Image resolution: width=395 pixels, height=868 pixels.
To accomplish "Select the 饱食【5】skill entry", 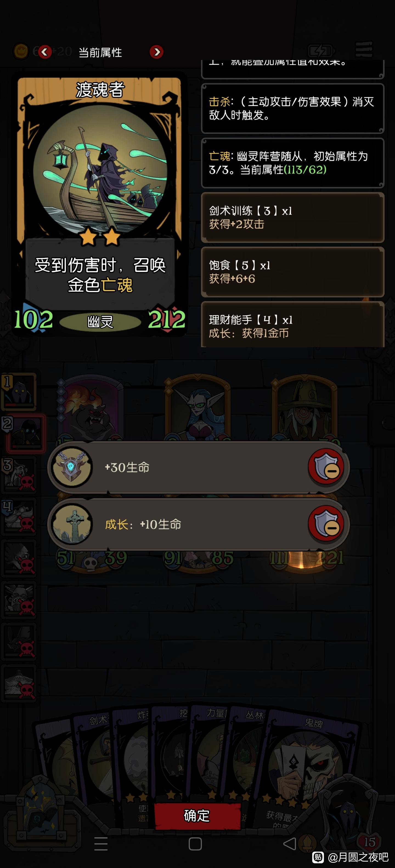I will 292,272.
